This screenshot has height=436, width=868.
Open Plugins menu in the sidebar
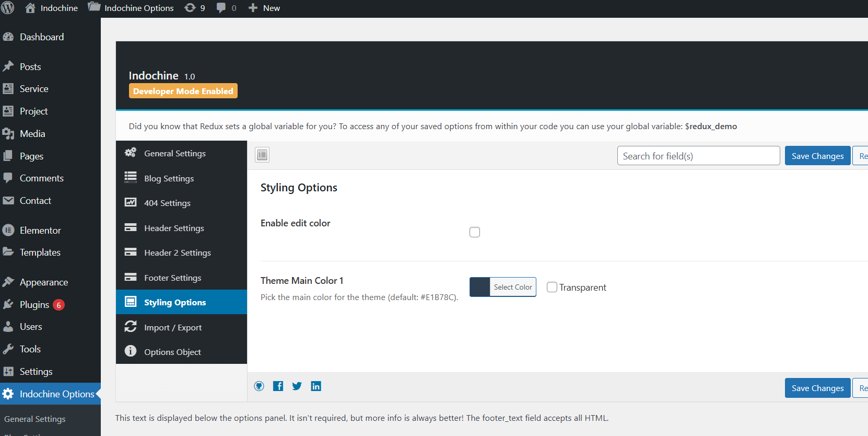click(34, 305)
